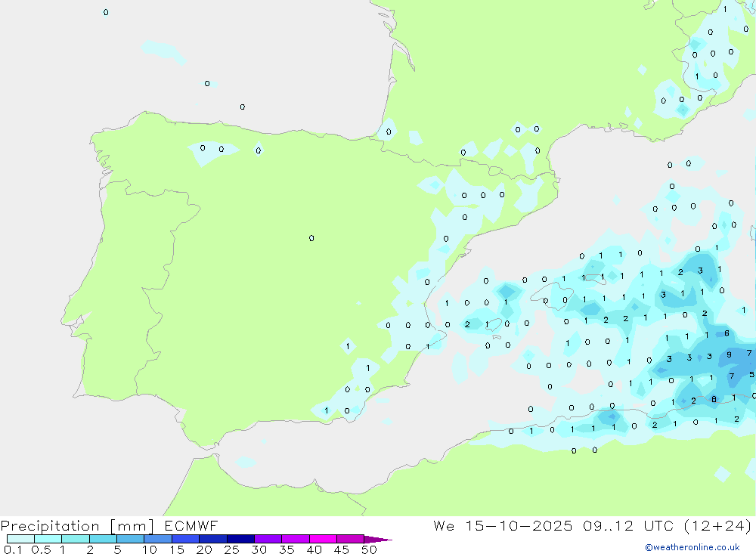The width and height of the screenshot is (756, 554).
Task: Click the '50' legend scale label
Action: coord(368,549)
